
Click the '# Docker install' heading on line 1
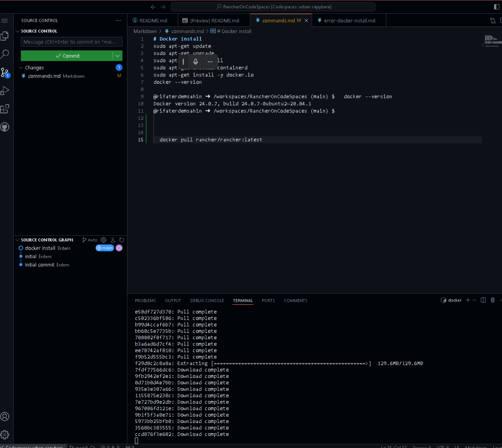[x=177, y=39]
